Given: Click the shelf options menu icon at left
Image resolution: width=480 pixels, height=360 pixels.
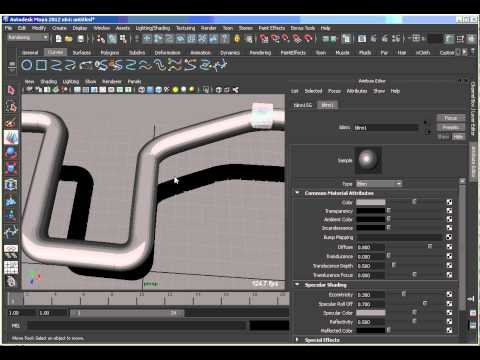Looking at the screenshot, I should click(x=12, y=66).
